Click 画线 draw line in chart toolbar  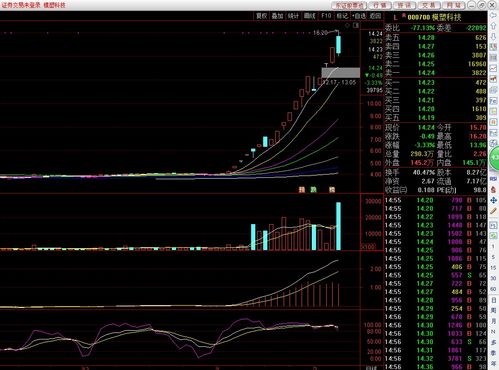tap(310, 16)
